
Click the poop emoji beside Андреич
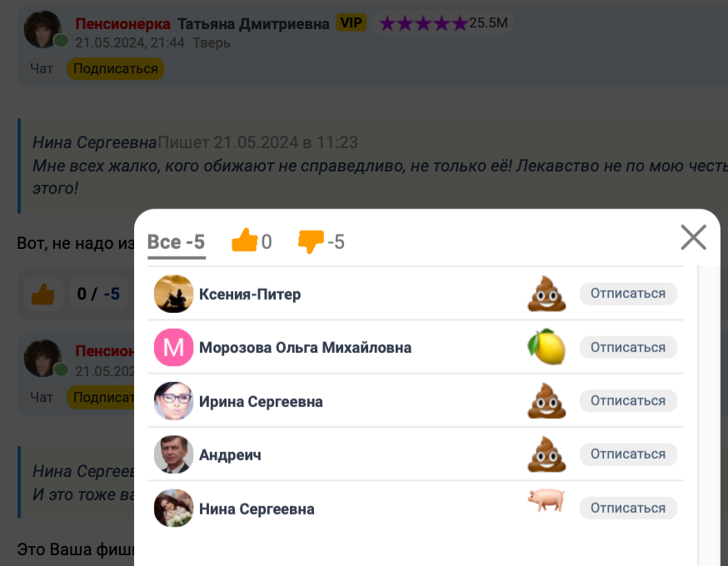tap(546, 454)
